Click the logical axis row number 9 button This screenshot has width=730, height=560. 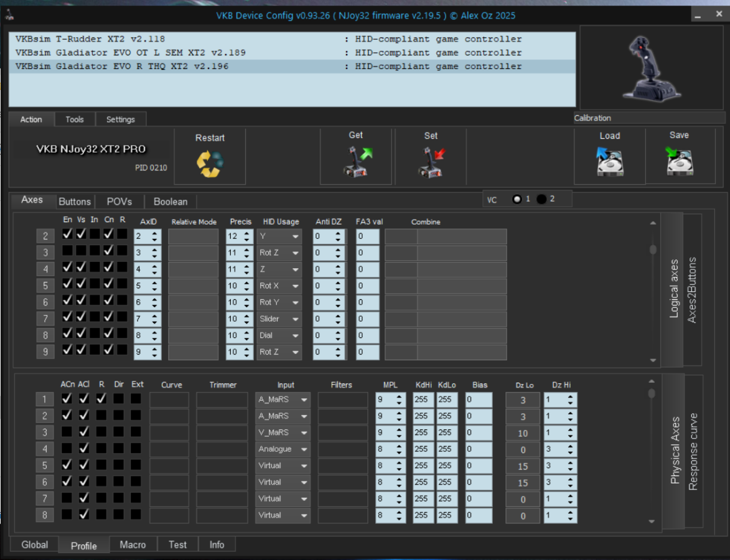[x=45, y=352]
